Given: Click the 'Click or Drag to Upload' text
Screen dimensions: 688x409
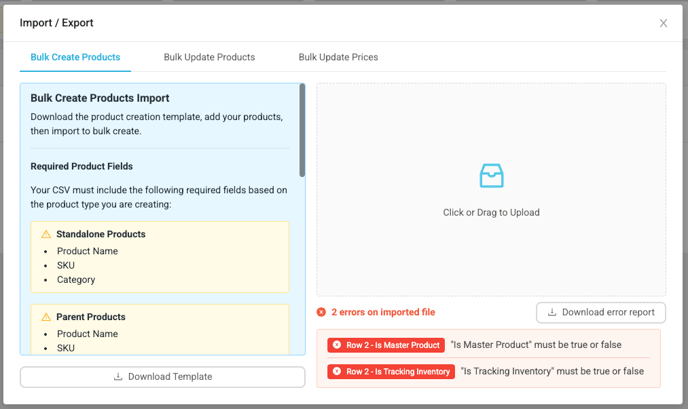Looking at the screenshot, I should pos(491,212).
